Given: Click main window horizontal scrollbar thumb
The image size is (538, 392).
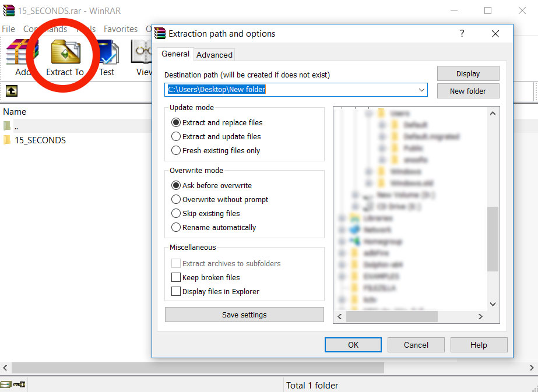Looking at the screenshot, I should [x=198, y=368].
